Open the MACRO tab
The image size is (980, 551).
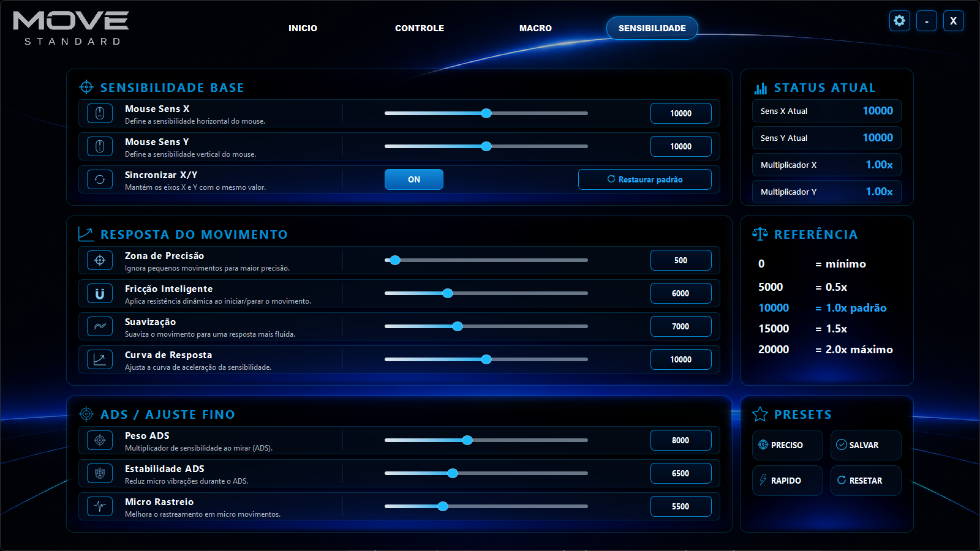point(535,28)
